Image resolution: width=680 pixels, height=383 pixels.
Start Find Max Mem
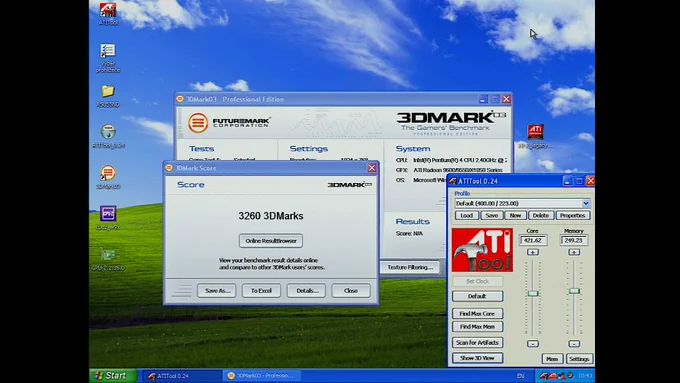click(x=477, y=327)
